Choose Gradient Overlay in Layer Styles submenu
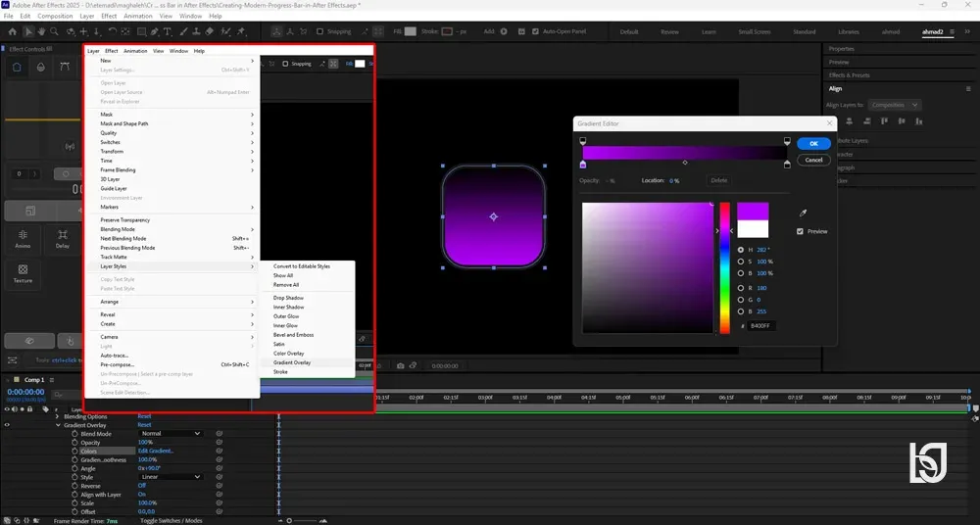Screen dimensions: 980x525 click(x=292, y=362)
